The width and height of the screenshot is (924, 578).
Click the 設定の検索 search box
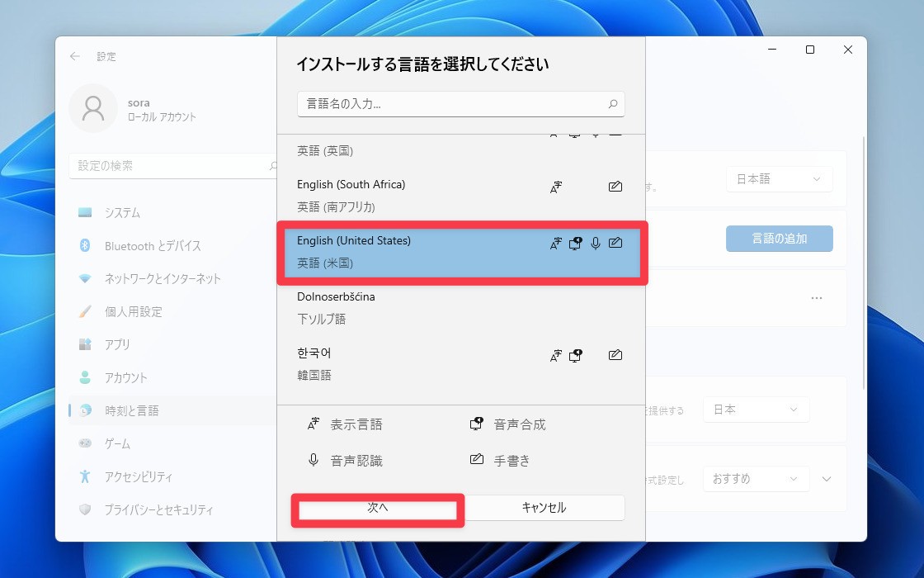[174, 166]
